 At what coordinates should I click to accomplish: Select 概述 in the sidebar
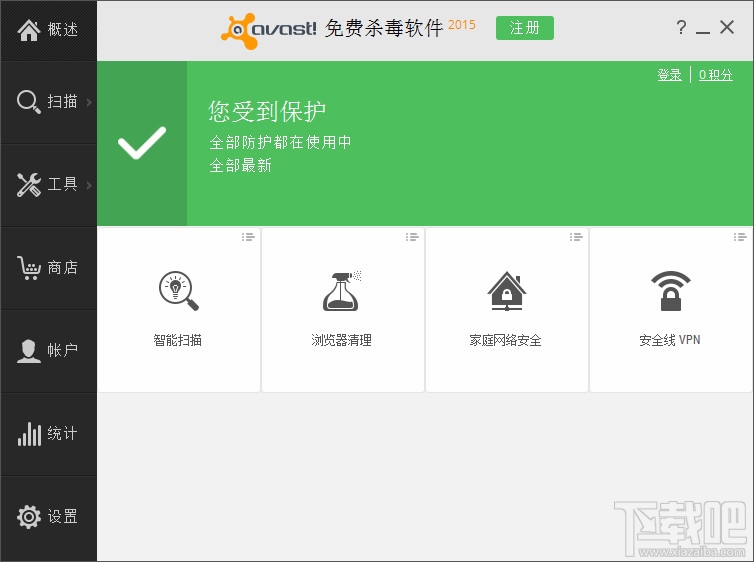(63, 30)
